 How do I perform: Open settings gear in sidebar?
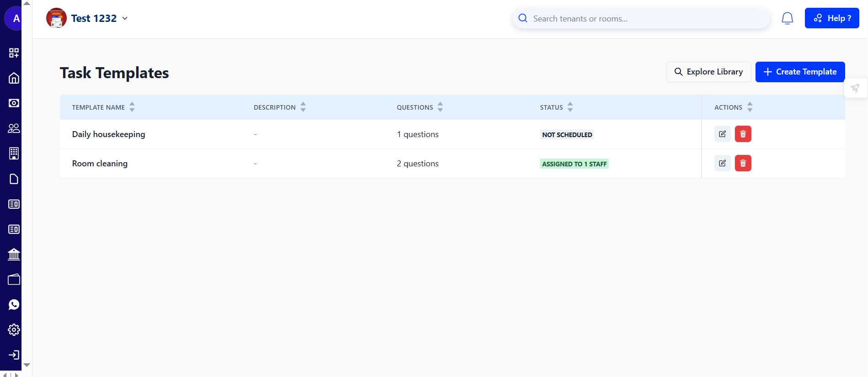pyautogui.click(x=14, y=330)
